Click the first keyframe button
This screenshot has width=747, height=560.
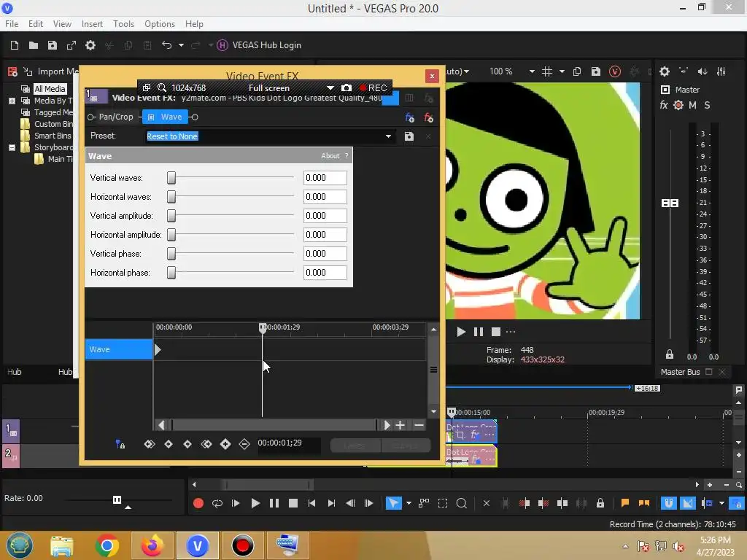click(150, 444)
